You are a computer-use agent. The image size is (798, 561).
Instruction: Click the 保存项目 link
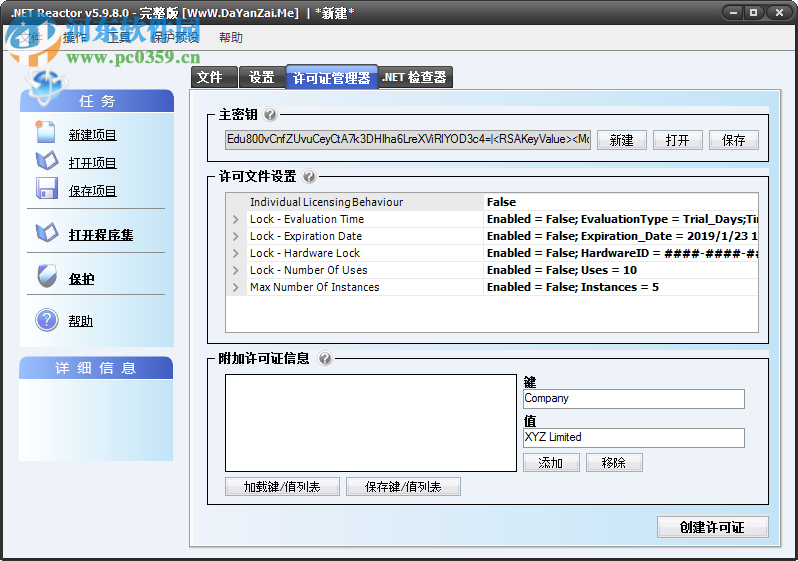93,191
